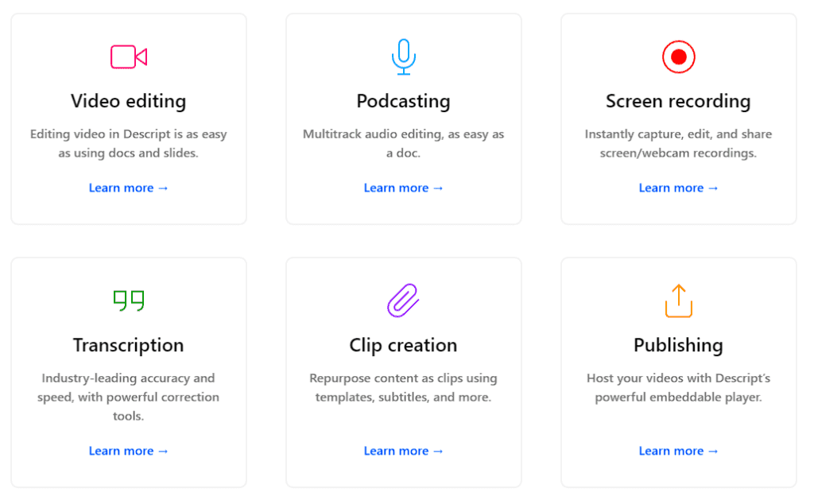Click the pink video camera icon

[128, 56]
